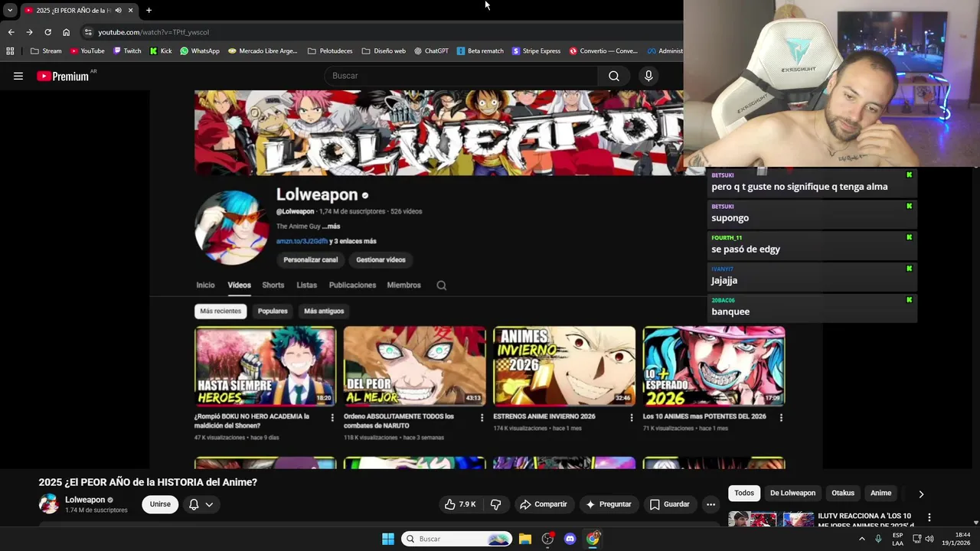Screen dimensions: 980x551
Task: Click the Unirse membership button
Action: point(160,504)
